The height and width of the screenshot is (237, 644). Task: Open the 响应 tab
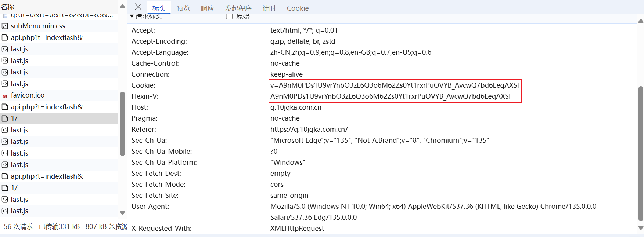click(208, 8)
